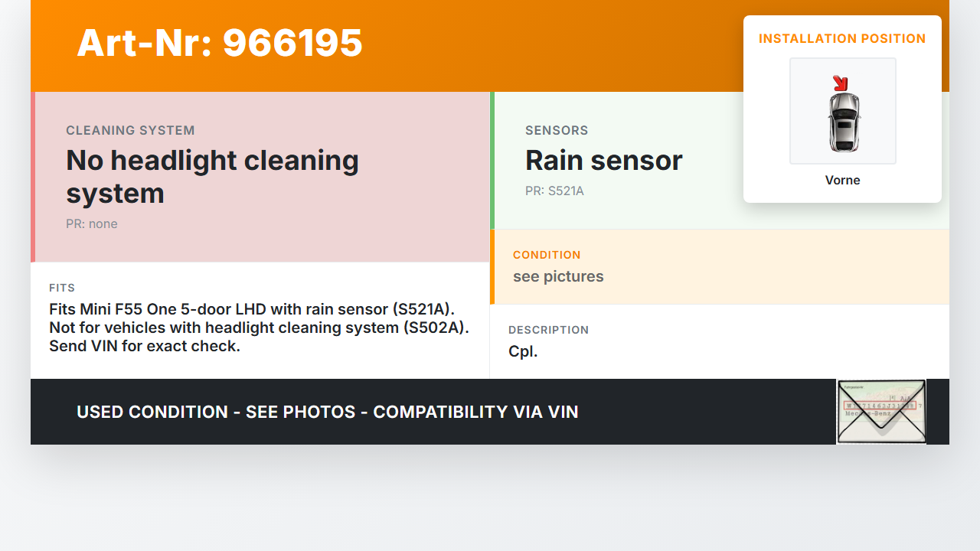Click the VIN envelope icon
The height and width of the screenshot is (551, 980).
click(x=880, y=411)
